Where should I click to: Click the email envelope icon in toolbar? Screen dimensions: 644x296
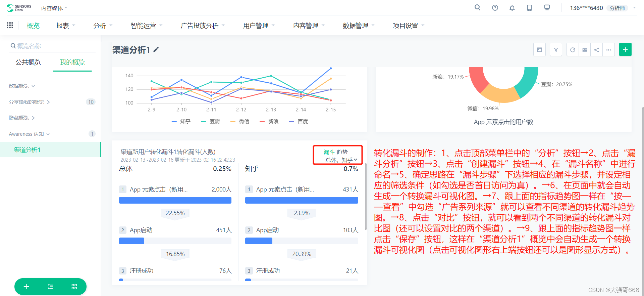click(585, 50)
